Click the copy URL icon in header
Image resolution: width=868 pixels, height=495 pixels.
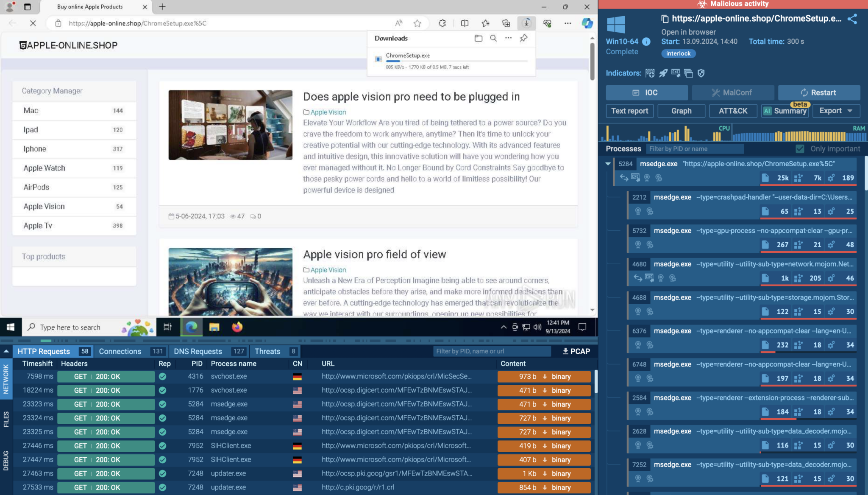(x=665, y=19)
